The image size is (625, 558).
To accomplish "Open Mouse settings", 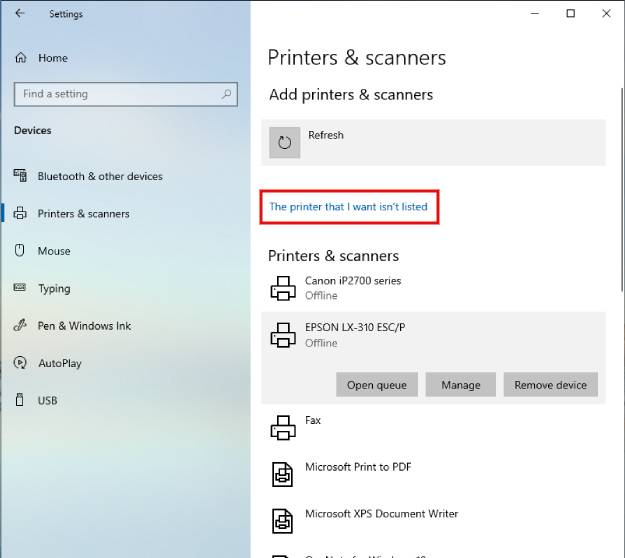I will [x=54, y=251].
